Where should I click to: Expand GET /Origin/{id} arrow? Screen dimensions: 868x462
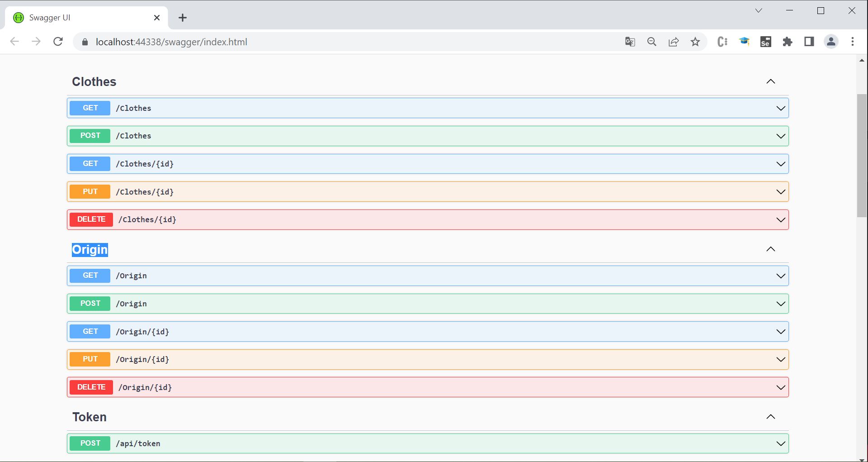781,332
